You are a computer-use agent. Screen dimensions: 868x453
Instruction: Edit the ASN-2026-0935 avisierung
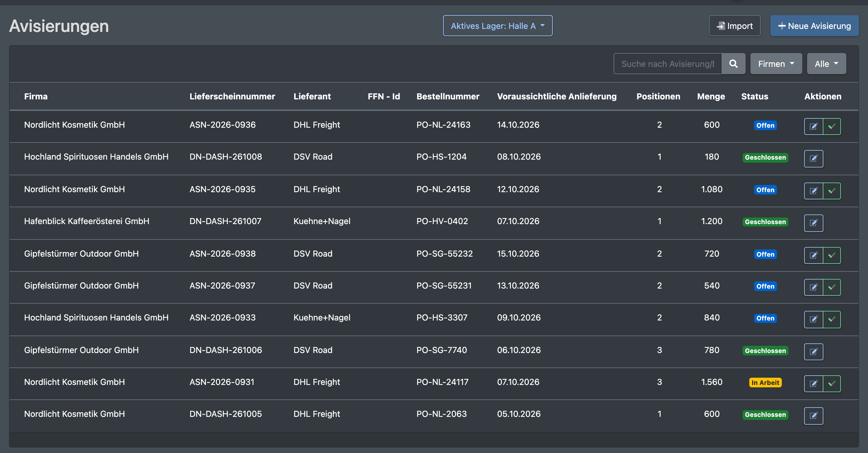813,191
